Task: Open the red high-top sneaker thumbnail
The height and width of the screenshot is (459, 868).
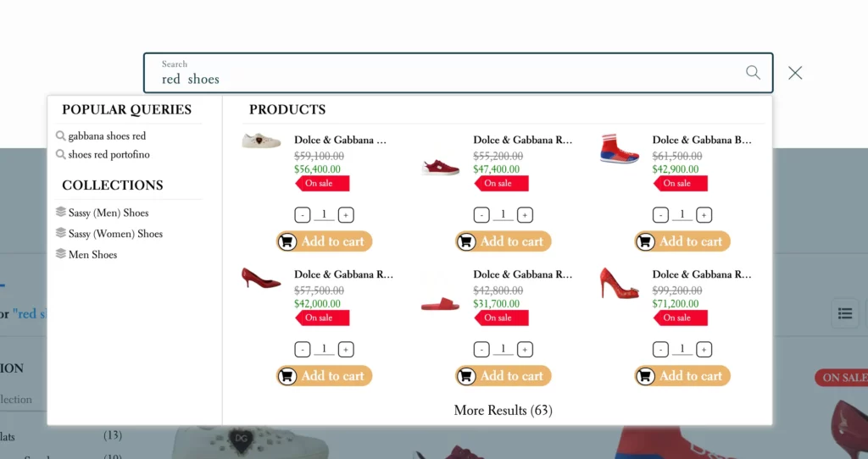Action: (x=620, y=149)
